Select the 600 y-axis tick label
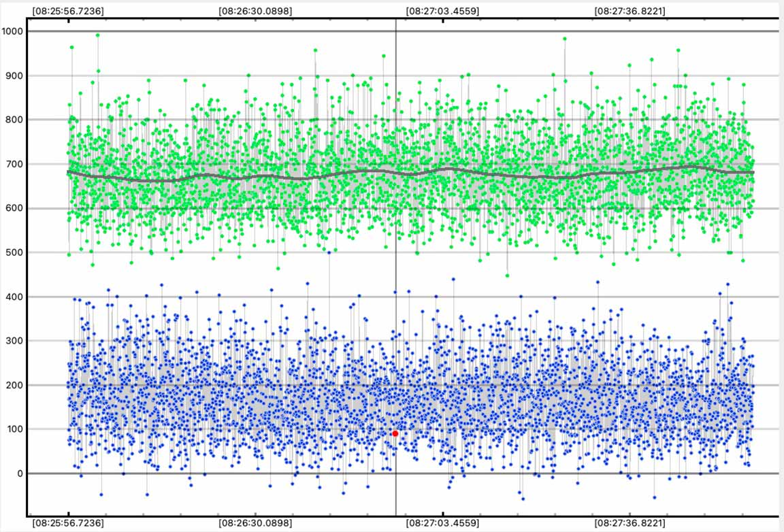 click(14, 208)
